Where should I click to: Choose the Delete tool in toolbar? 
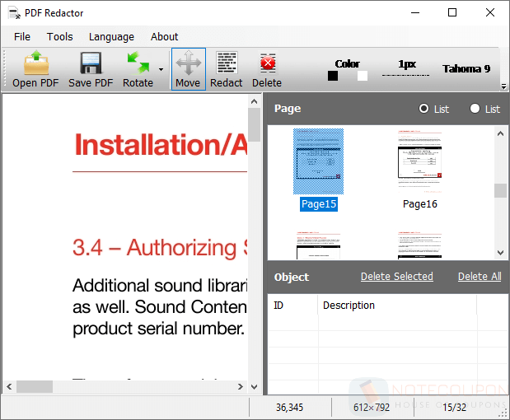coord(267,69)
